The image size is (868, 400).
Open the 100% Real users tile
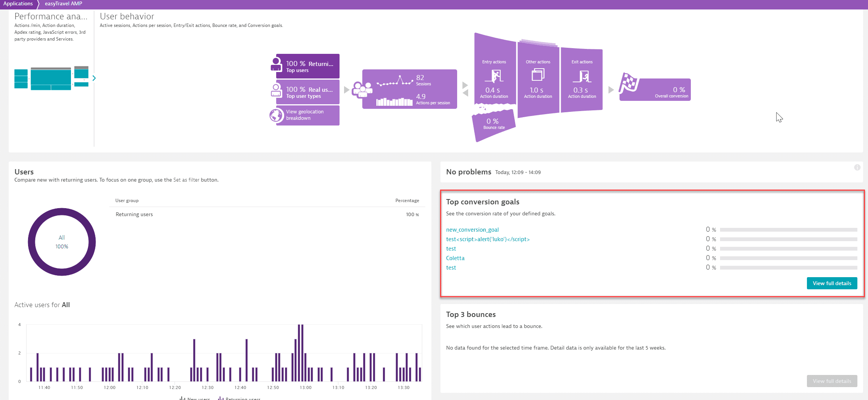[308, 92]
